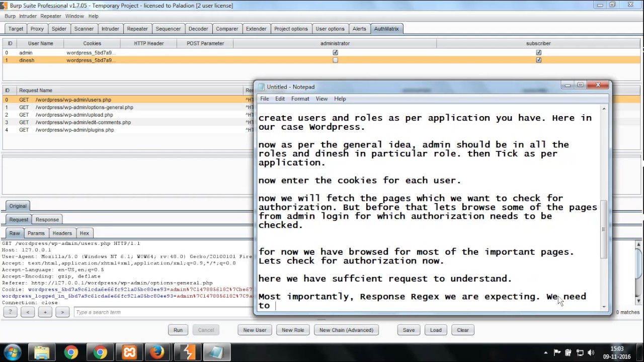
Task: Open Firefox from the taskbar
Action: pyautogui.click(x=157, y=352)
